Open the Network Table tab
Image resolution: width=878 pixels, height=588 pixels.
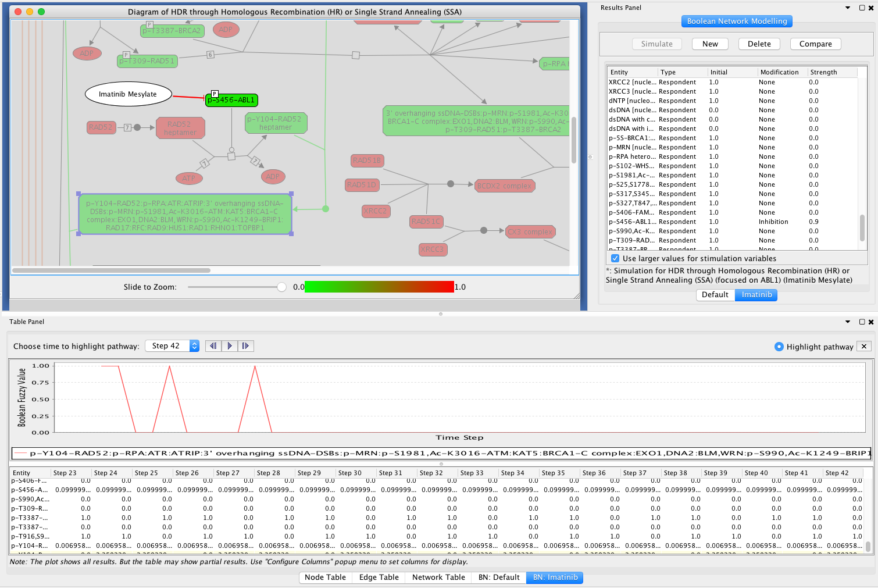pyautogui.click(x=438, y=578)
